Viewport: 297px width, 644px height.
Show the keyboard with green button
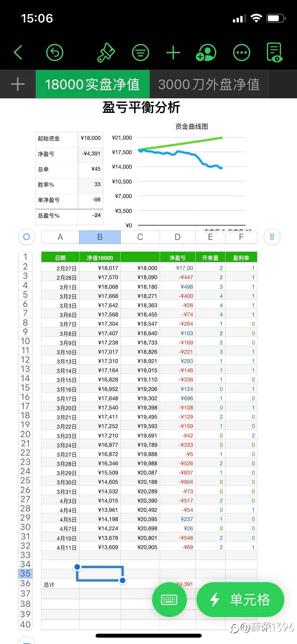click(169, 600)
